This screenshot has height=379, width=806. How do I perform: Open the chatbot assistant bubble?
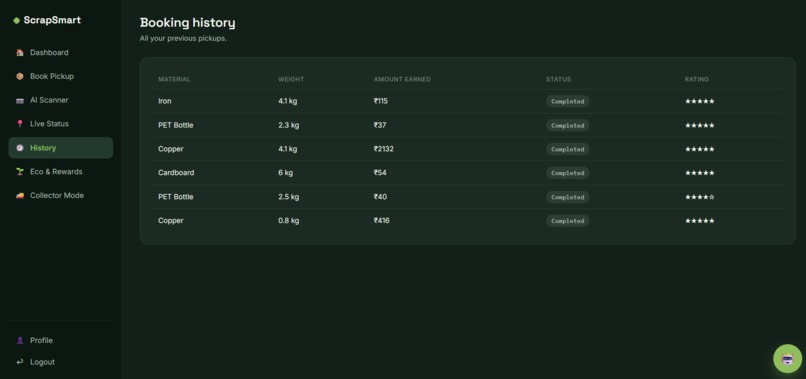[787, 358]
